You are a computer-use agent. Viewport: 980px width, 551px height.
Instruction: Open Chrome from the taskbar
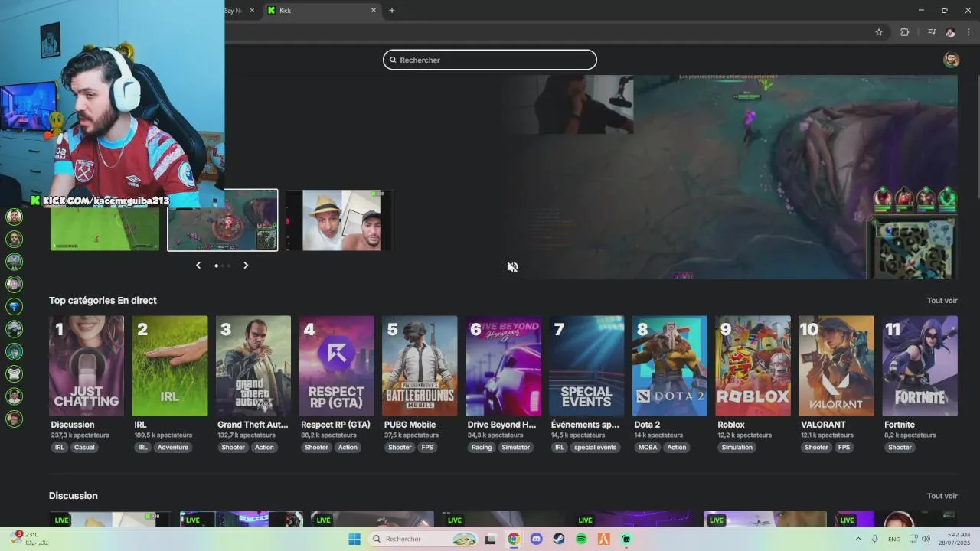pos(514,540)
